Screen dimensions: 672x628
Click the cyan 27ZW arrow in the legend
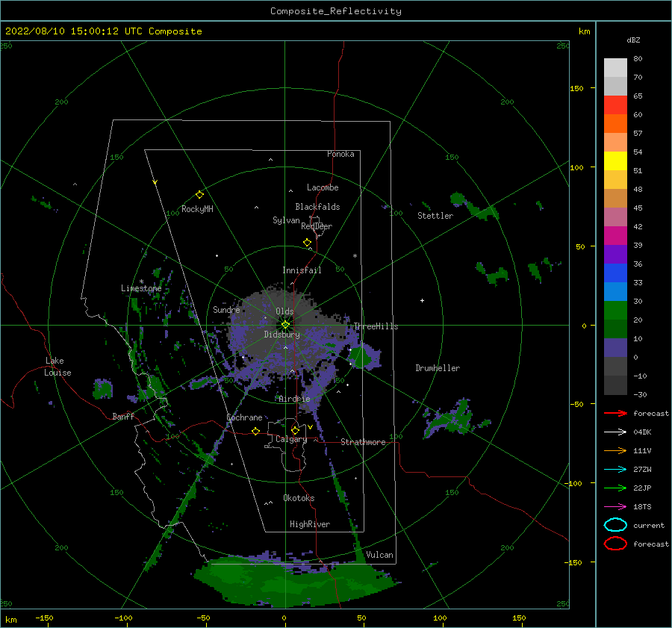click(615, 470)
